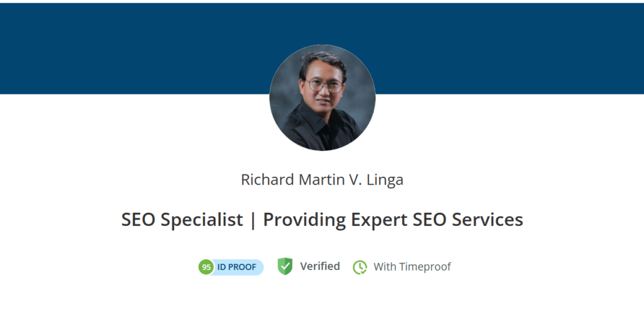Open Richard's circular profile photo
This screenshot has width=644, height=311.
pos(322,98)
